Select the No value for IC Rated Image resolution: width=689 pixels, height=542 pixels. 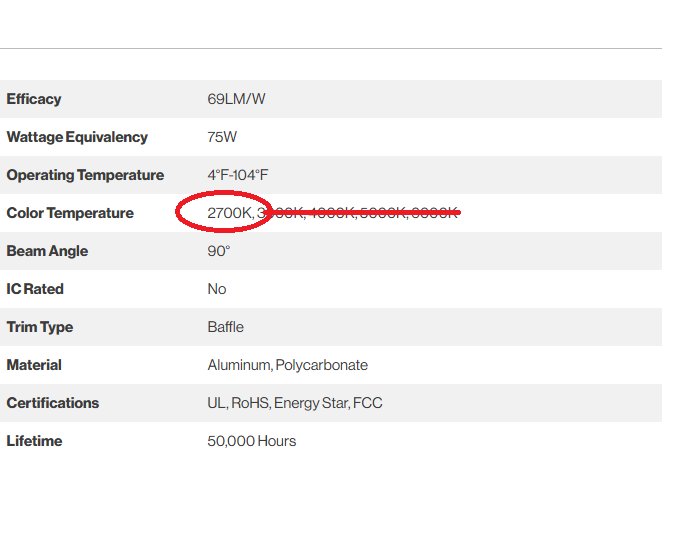tap(217, 289)
